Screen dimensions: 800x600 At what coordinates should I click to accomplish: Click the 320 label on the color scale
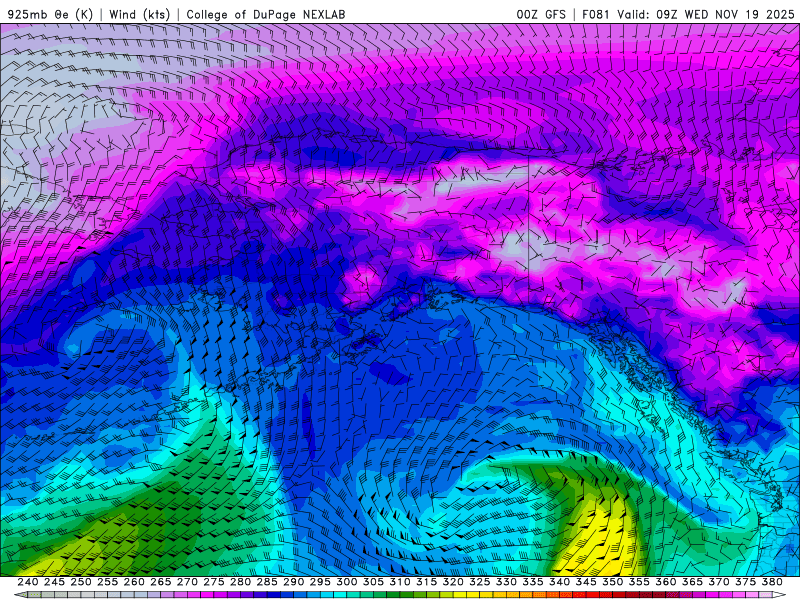point(453,582)
